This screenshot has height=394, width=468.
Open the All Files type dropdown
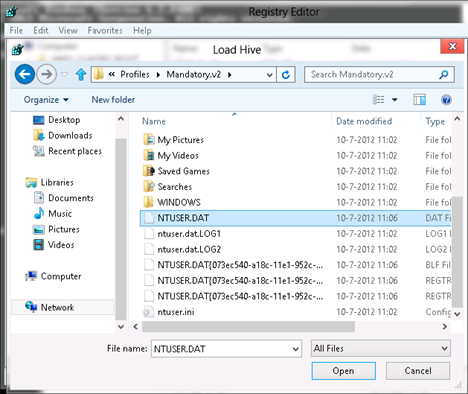point(381,348)
